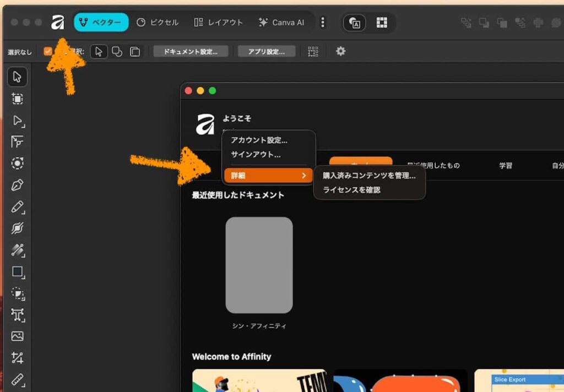
Task: Select the Node tool below the Move tool
Action: point(17,121)
